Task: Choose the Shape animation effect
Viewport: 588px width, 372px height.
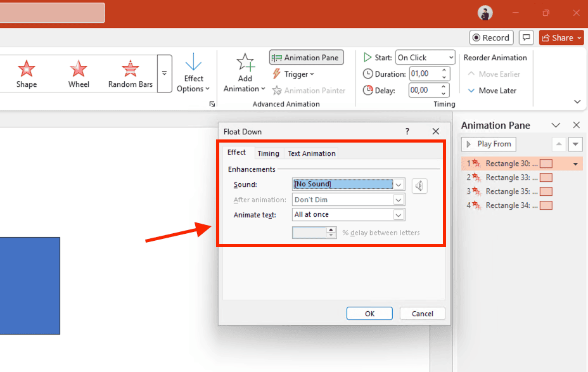Action: tap(26, 73)
